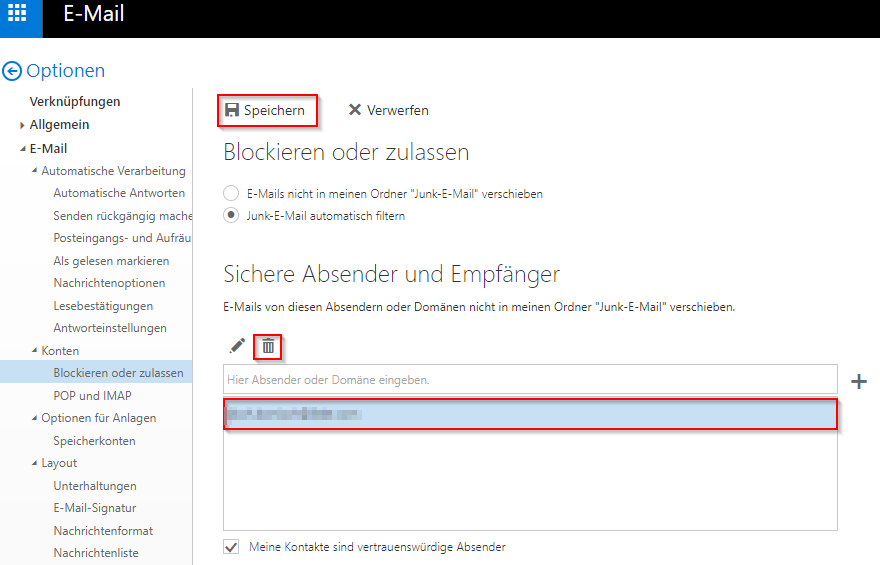The image size is (880, 565).
Task: Collapse the Konten group
Action: [34, 351]
